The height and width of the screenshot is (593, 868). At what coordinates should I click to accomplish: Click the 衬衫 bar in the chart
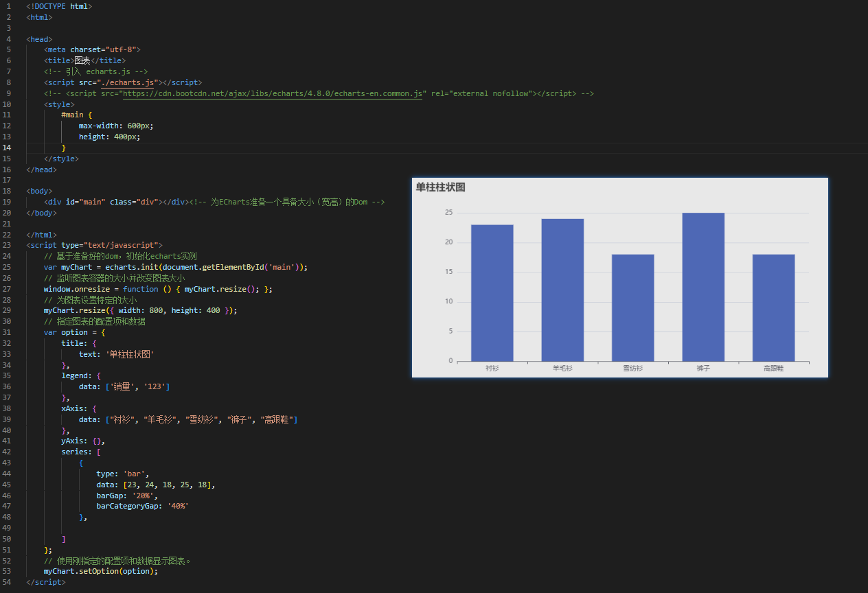pos(492,292)
